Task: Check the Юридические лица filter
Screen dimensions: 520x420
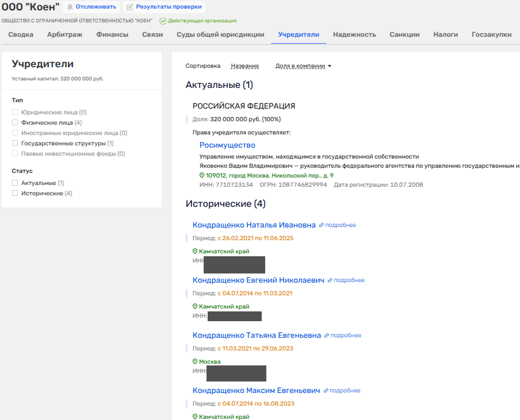Action: (x=15, y=112)
